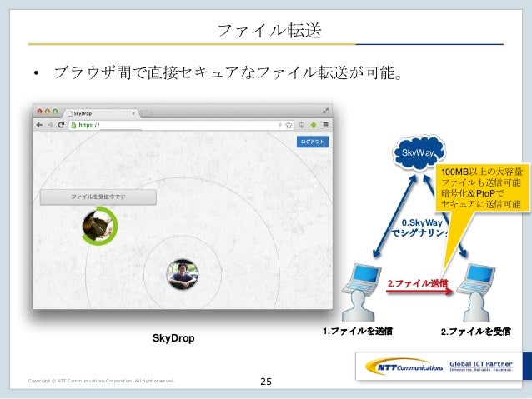Click the page number 25
Viewport: 532px width, 399px height.
pos(266,382)
